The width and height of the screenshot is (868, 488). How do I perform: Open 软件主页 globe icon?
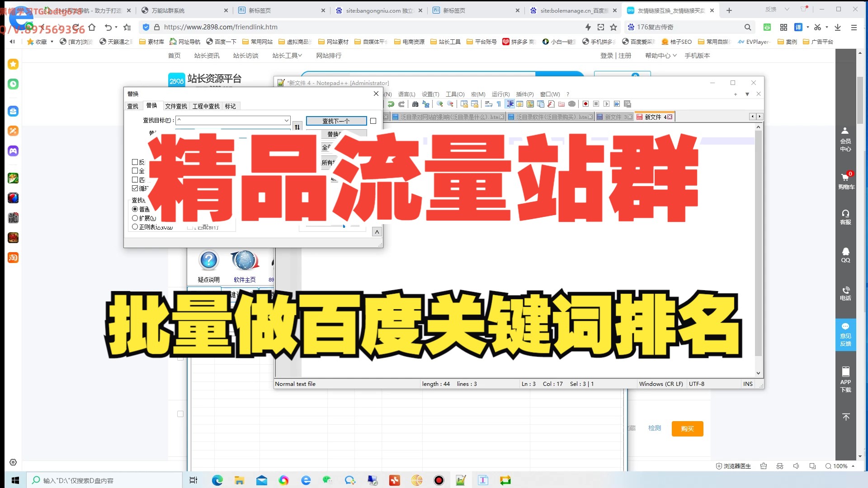point(245,267)
